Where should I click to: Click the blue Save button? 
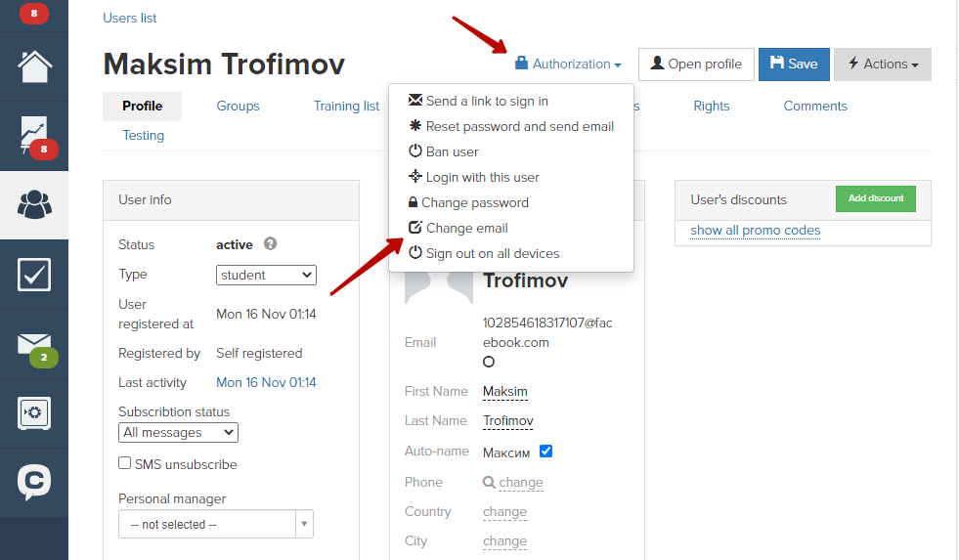(x=794, y=65)
